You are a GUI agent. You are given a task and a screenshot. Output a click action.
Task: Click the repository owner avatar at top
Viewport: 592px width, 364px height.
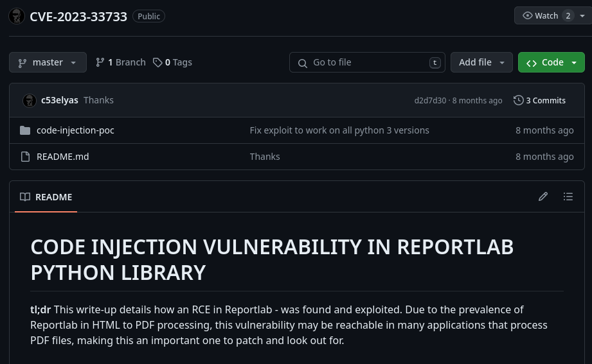17,16
